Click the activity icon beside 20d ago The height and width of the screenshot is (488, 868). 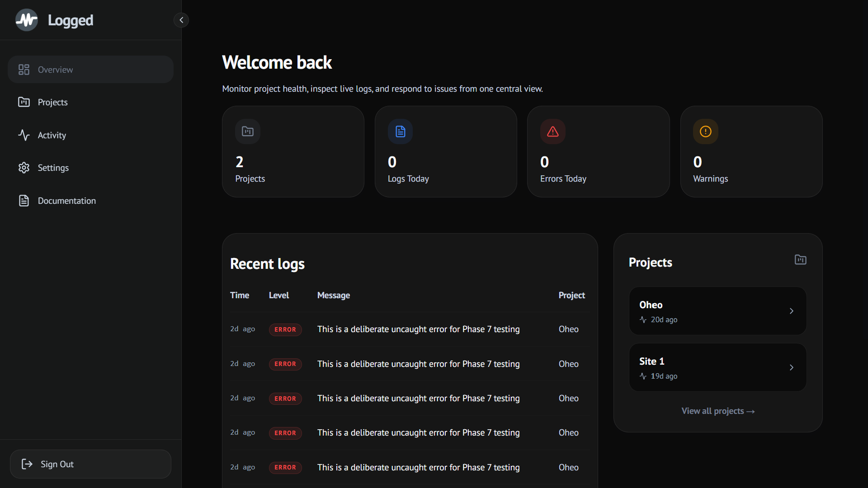[643, 319]
